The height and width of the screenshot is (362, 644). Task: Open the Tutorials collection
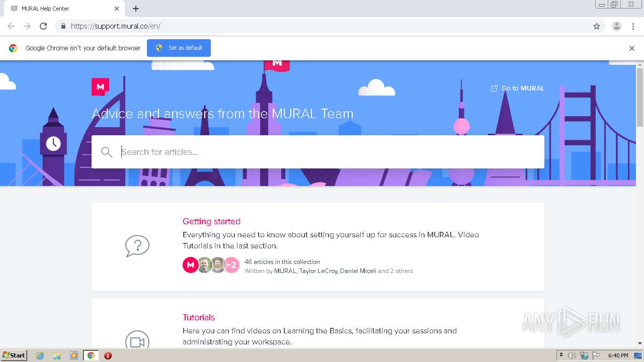tap(199, 317)
